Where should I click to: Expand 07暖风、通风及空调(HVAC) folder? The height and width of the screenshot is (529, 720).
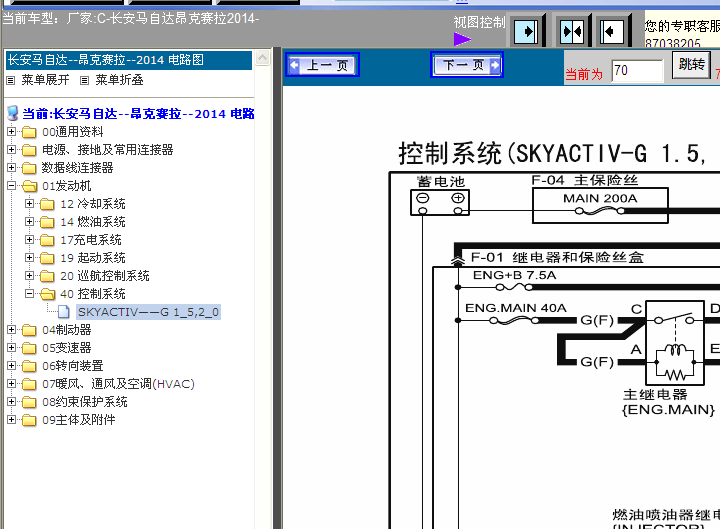[x=11, y=383]
